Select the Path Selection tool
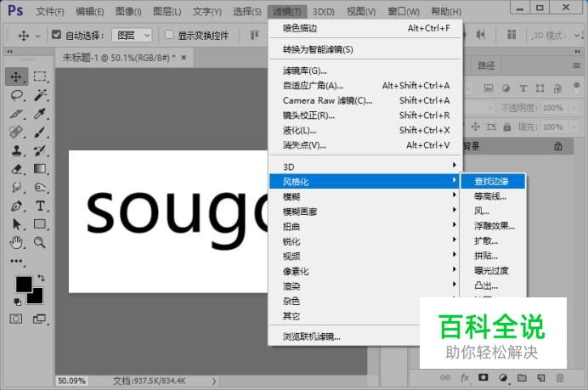588x390 pixels. tap(17, 224)
